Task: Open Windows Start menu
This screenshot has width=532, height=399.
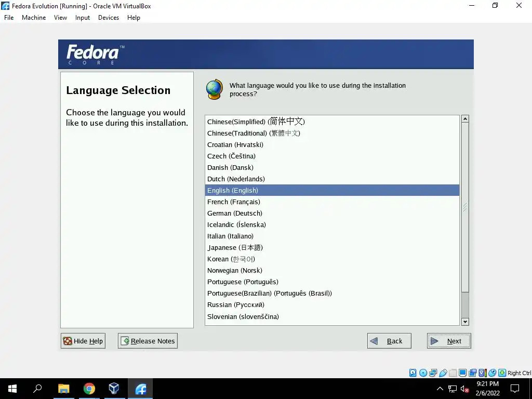Action: click(12, 389)
